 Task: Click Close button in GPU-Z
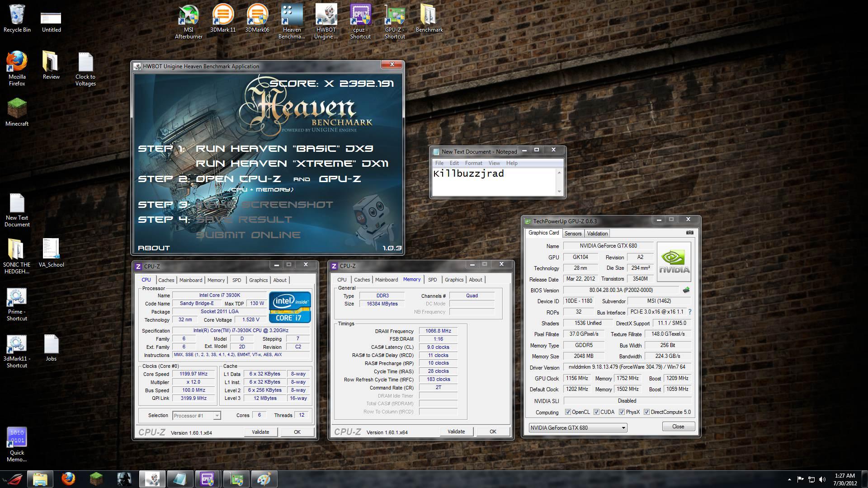coord(678,427)
